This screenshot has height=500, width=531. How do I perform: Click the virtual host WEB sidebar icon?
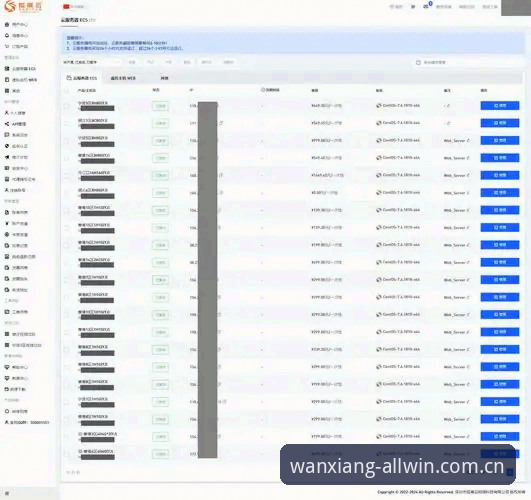coord(7,80)
